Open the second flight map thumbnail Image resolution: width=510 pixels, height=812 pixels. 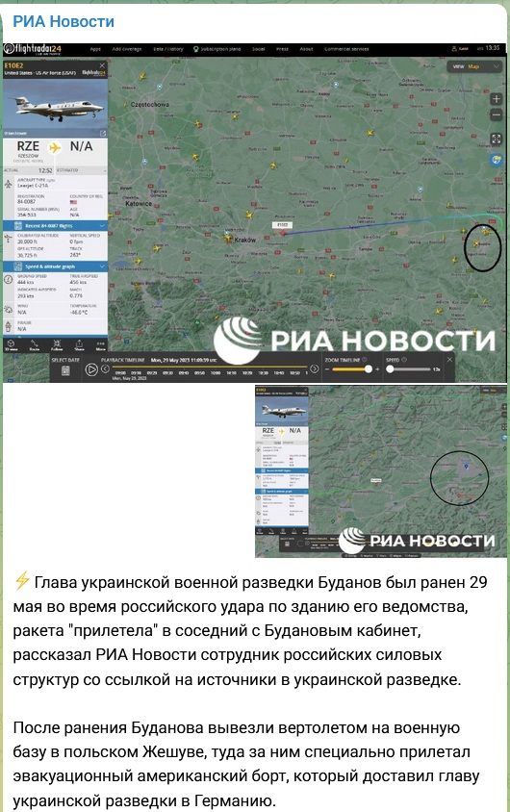381,471
